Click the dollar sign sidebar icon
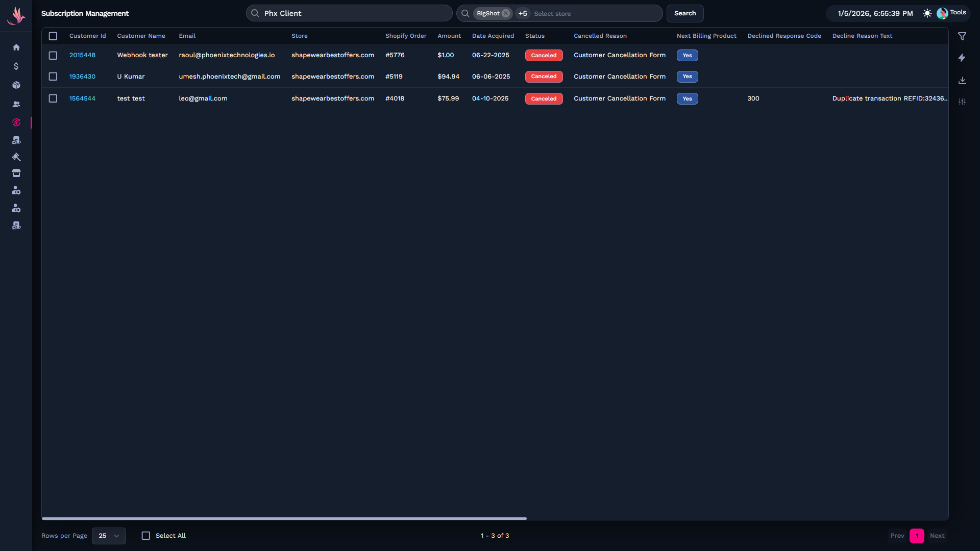 click(x=16, y=66)
